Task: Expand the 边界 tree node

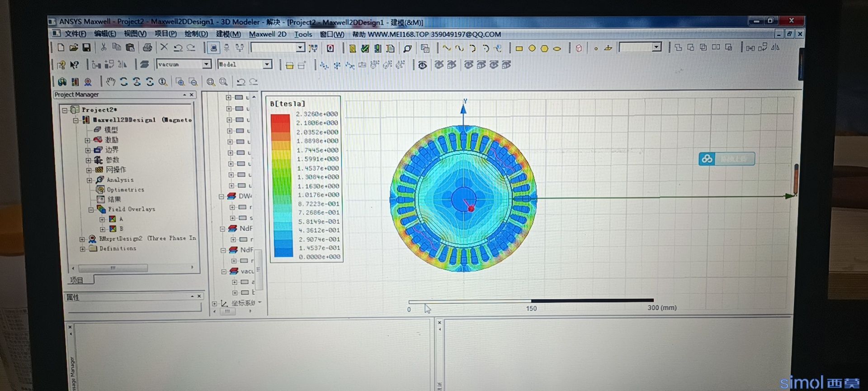Action: pos(88,150)
